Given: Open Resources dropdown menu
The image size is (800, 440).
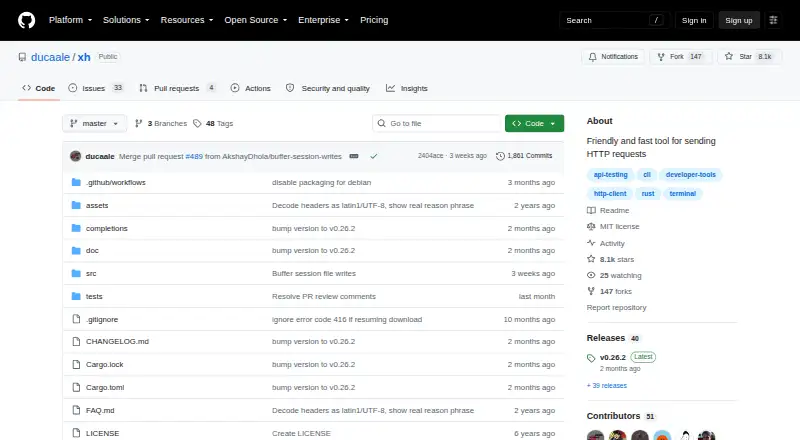Looking at the screenshot, I should [187, 20].
